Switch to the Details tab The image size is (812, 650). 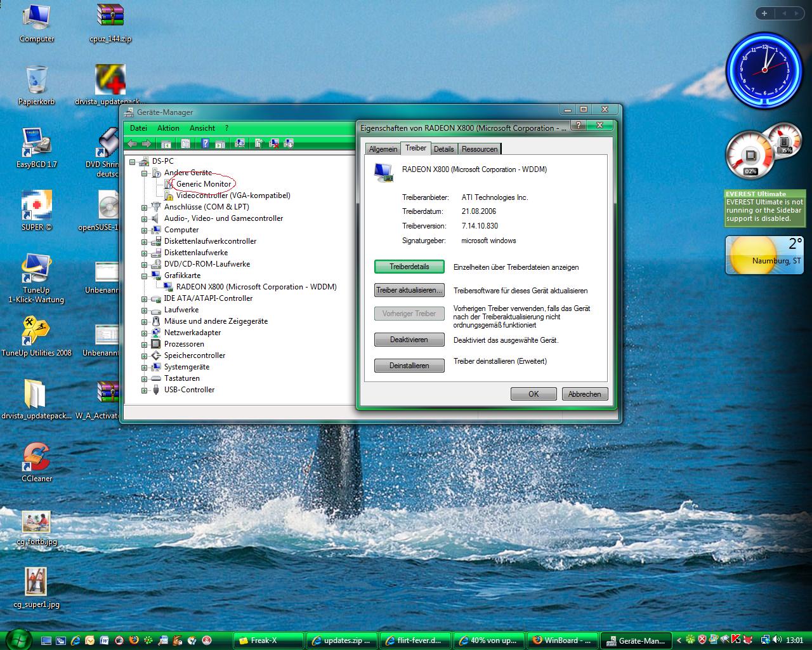click(443, 149)
